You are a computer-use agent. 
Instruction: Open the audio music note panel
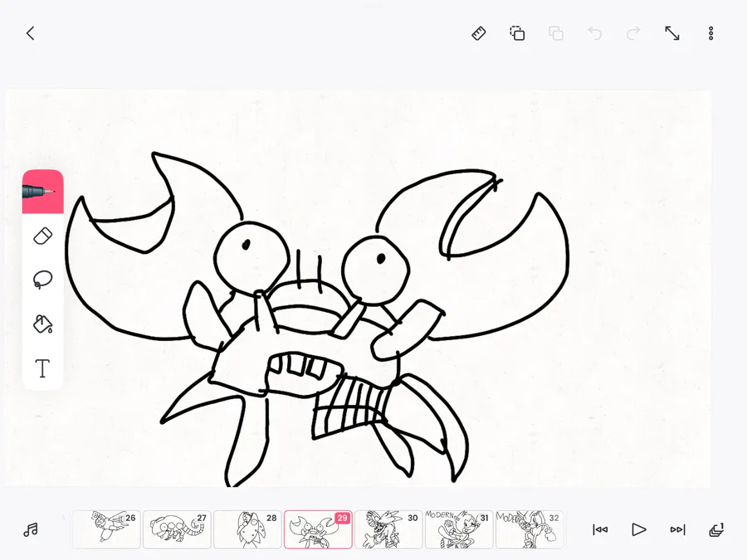click(31, 529)
